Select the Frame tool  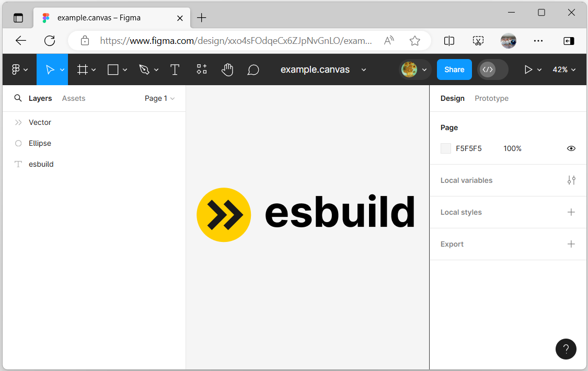[x=83, y=69]
